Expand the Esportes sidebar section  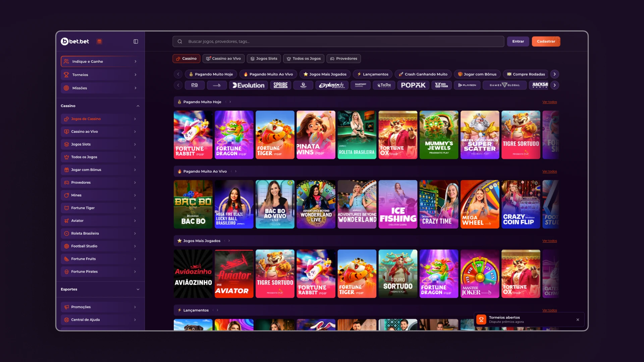[138, 289]
